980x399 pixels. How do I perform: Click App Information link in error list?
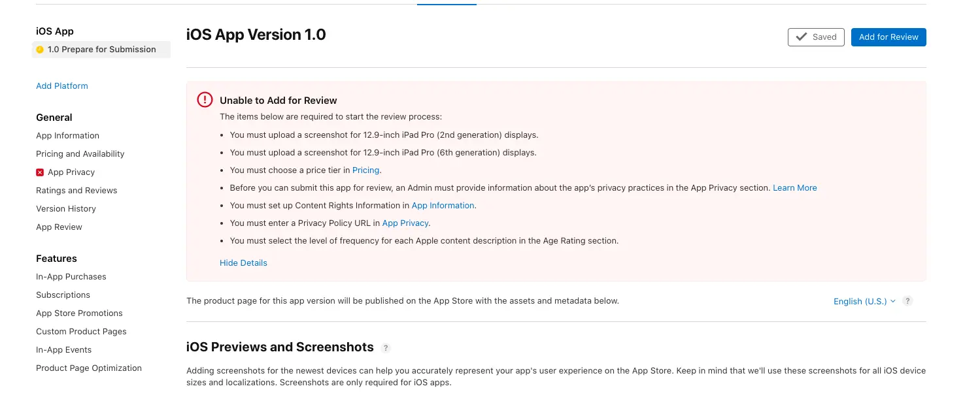point(443,205)
